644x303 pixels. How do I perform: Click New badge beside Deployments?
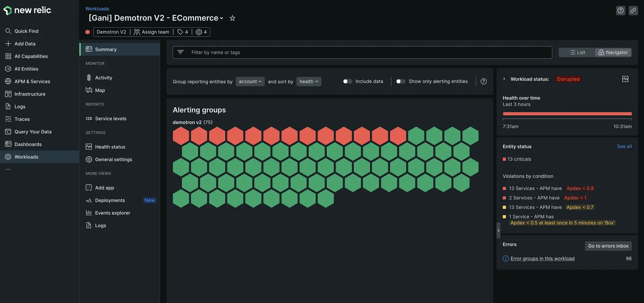(150, 200)
